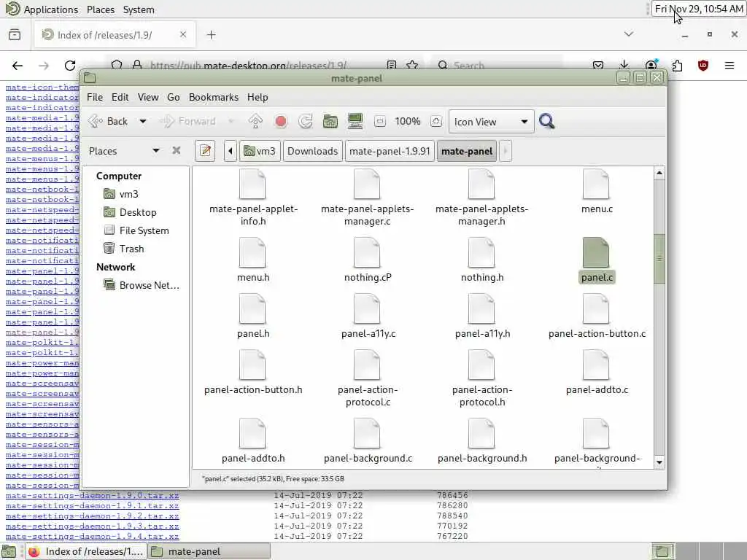Select the panel-background.c file icon
Image resolution: width=747 pixels, height=560 pixels.
point(367,434)
